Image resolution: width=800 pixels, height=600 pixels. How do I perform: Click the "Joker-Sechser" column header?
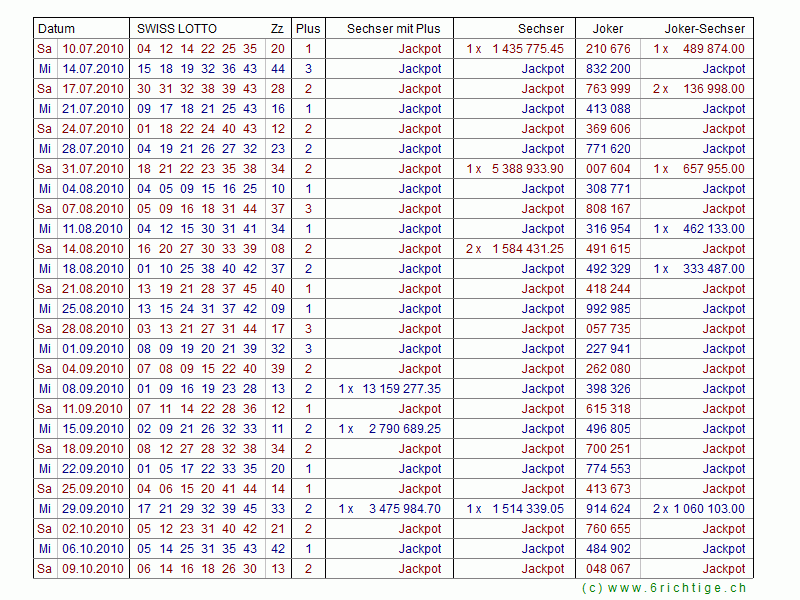(705, 29)
